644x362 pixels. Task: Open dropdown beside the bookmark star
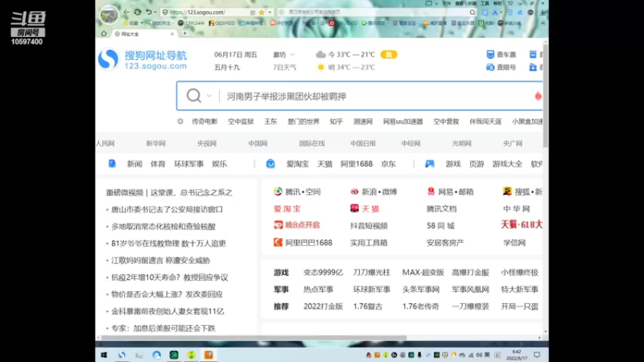[270, 12]
